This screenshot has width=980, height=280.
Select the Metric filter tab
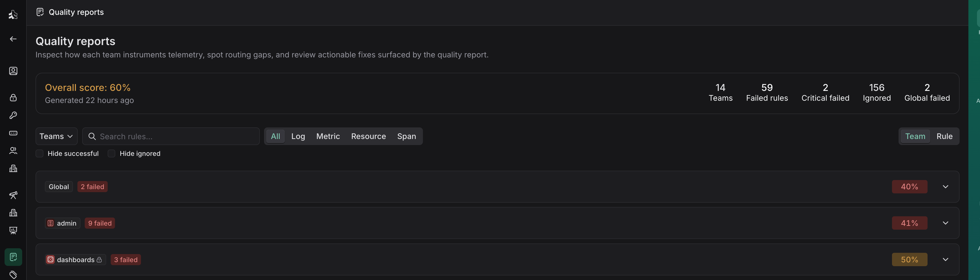tap(328, 136)
